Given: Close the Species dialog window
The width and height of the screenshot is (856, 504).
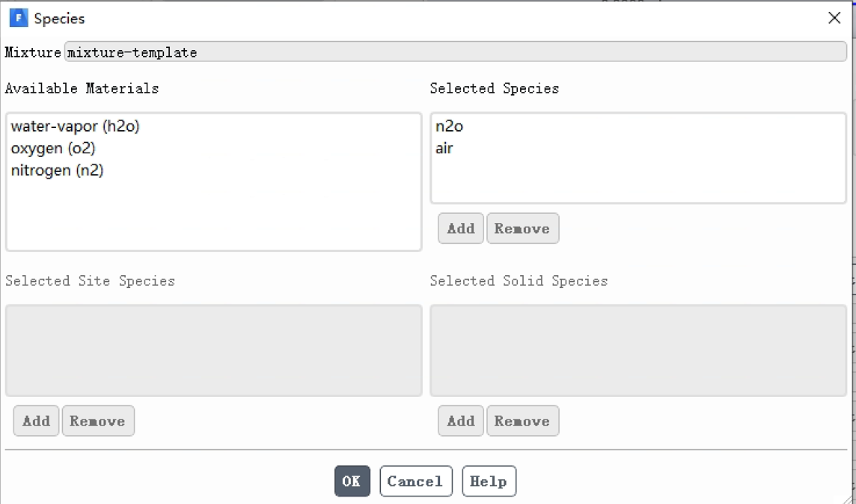Looking at the screenshot, I should tap(834, 18).
